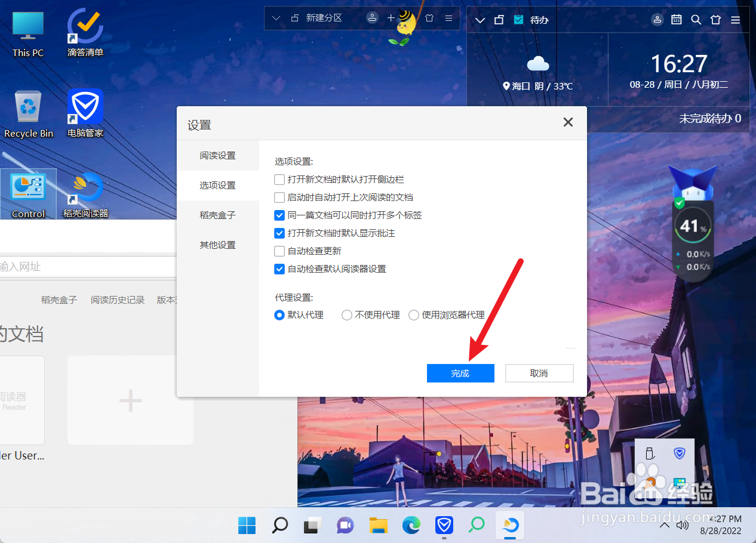The width and height of the screenshot is (756, 543).
Task: Open the Recycle Bin desktop icon
Action: click(28, 115)
